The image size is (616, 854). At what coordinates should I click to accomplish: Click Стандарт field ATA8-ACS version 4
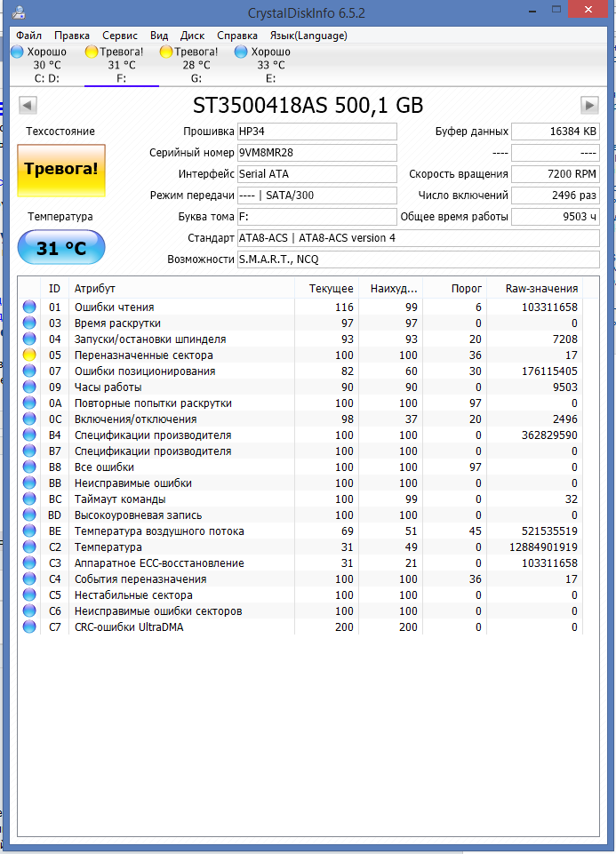coord(419,238)
